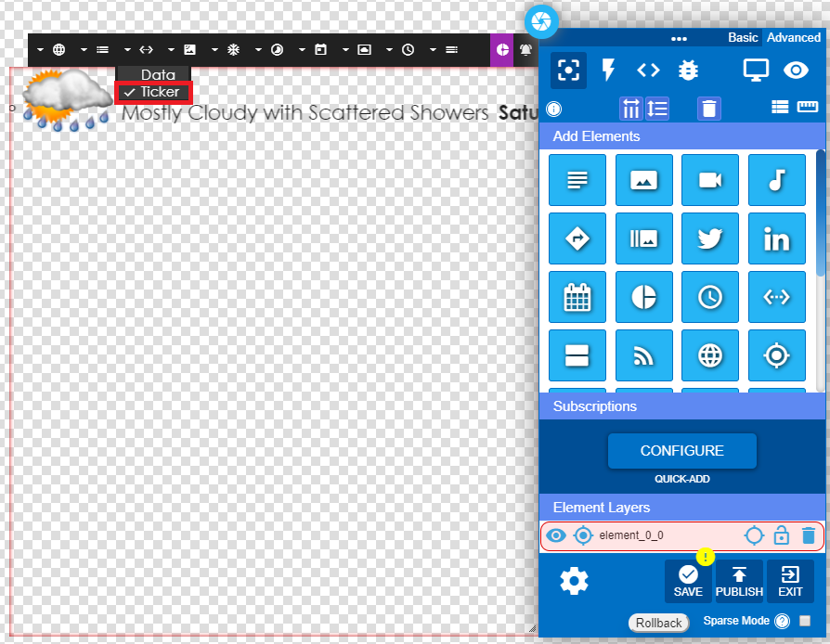
Task: Add a video camera element
Action: (x=710, y=180)
